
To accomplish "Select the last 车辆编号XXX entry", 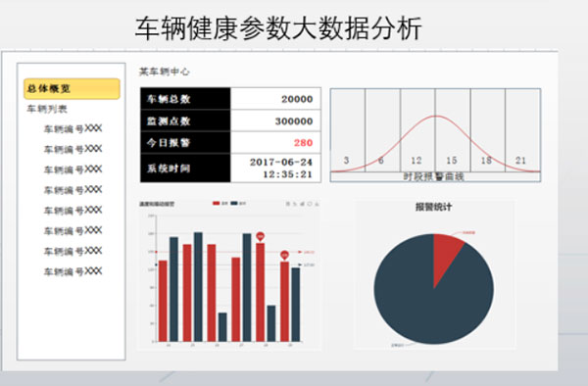I will [73, 271].
